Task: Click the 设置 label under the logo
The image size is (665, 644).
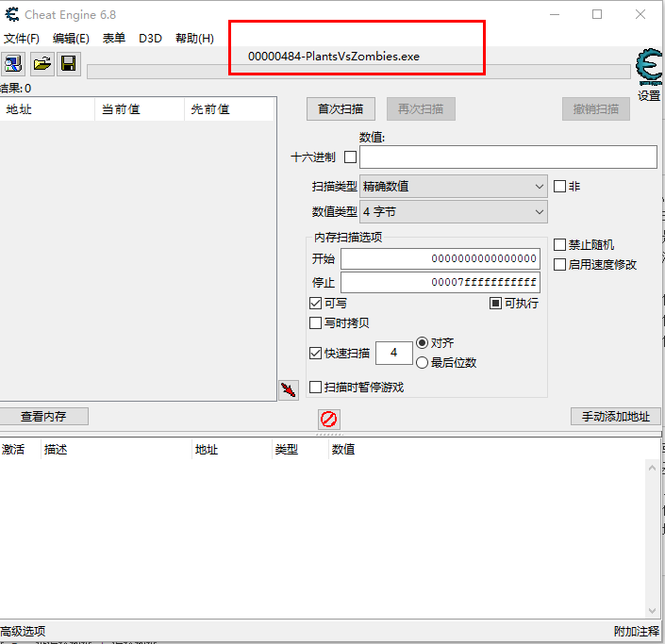Action: (649, 96)
